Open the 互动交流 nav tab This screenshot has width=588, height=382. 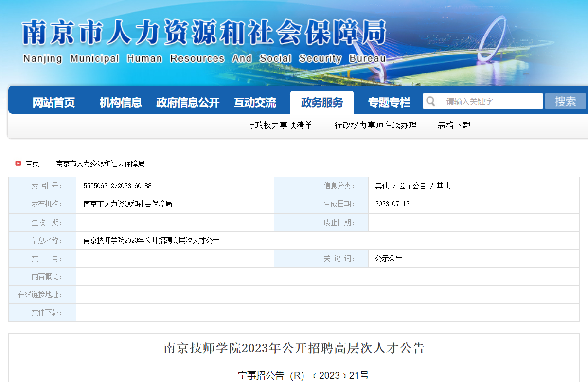pyautogui.click(x=255, y=103)
